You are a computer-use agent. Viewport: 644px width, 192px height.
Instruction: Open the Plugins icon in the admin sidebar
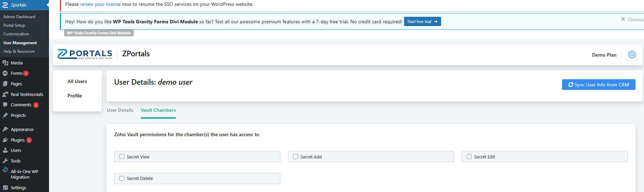5,140
